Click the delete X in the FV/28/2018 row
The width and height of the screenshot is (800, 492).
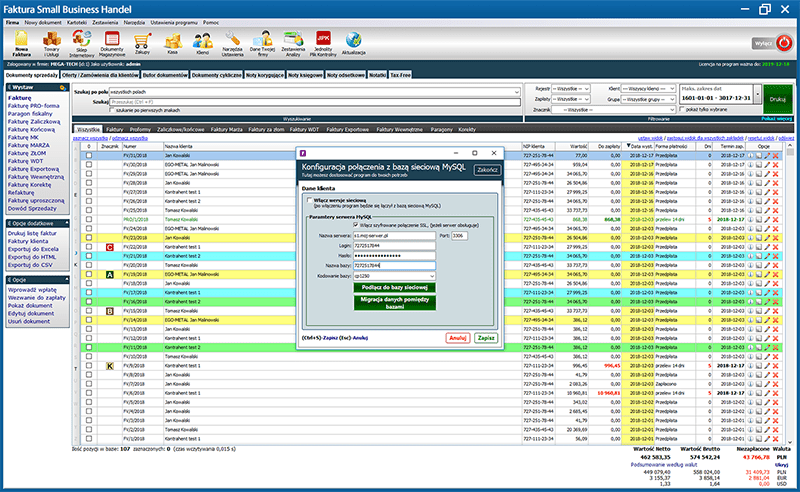776,183
